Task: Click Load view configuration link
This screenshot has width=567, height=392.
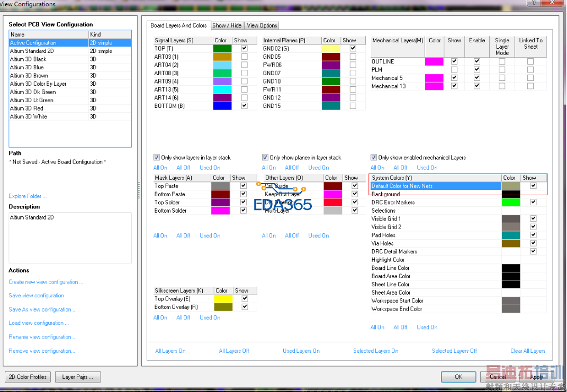Action: [39, 323]
